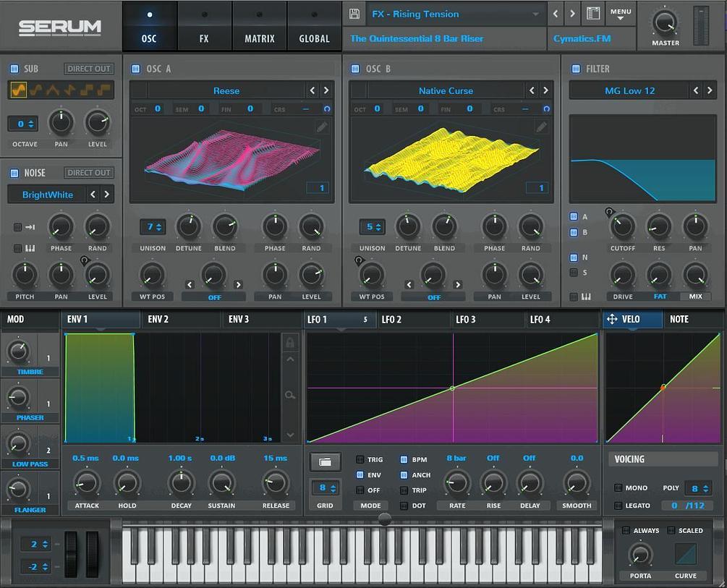Open the pencil editor on OSC A waveform
The image size is (727, 588).
pos(321,125)
